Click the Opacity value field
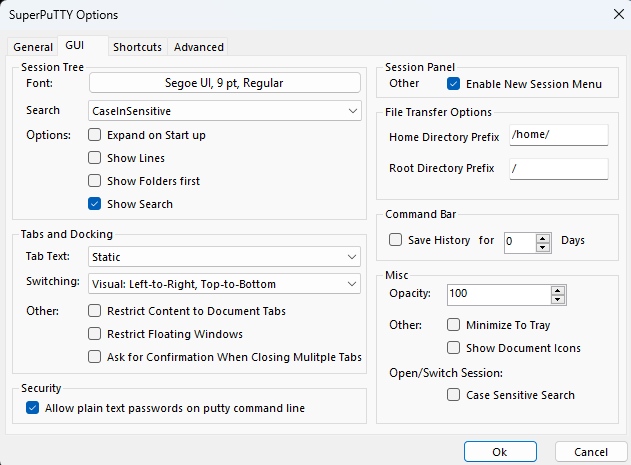This screenshot has height=465, width=631. pos(499,295)
